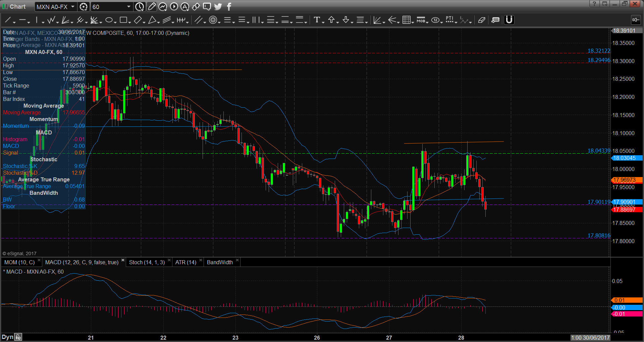Open the MXN A0-FX symbol dropdown
Viewport: 644px width, 342px height.
(73, 7)
